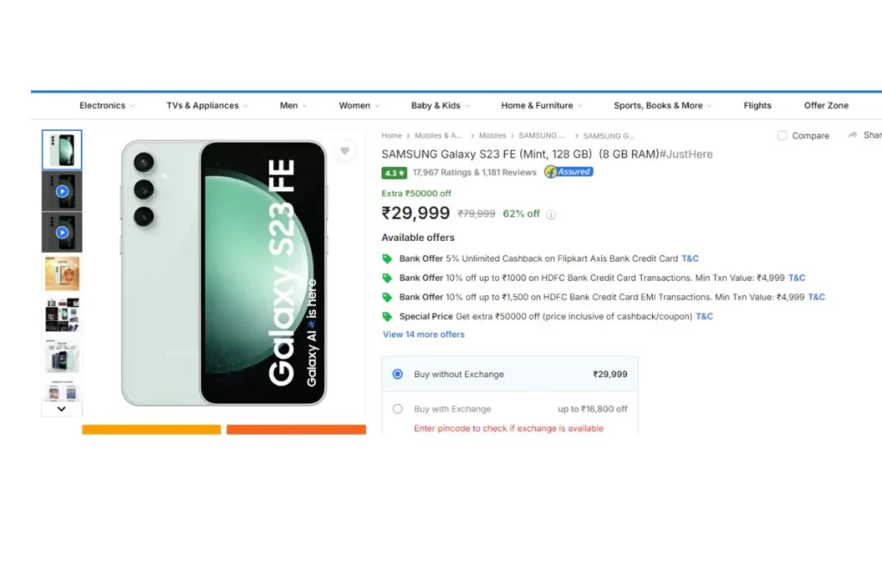Click the price info icon beside 62% off

click(551, 214)
